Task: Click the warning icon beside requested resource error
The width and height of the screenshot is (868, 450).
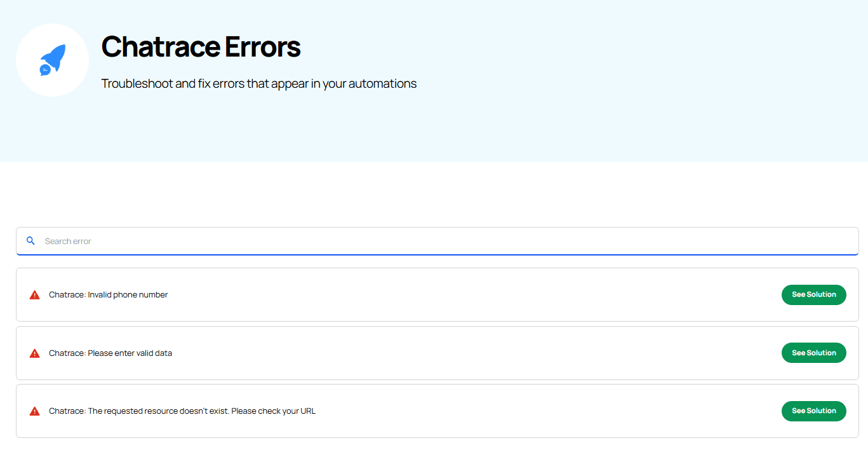Action: (x=35, y=411)
